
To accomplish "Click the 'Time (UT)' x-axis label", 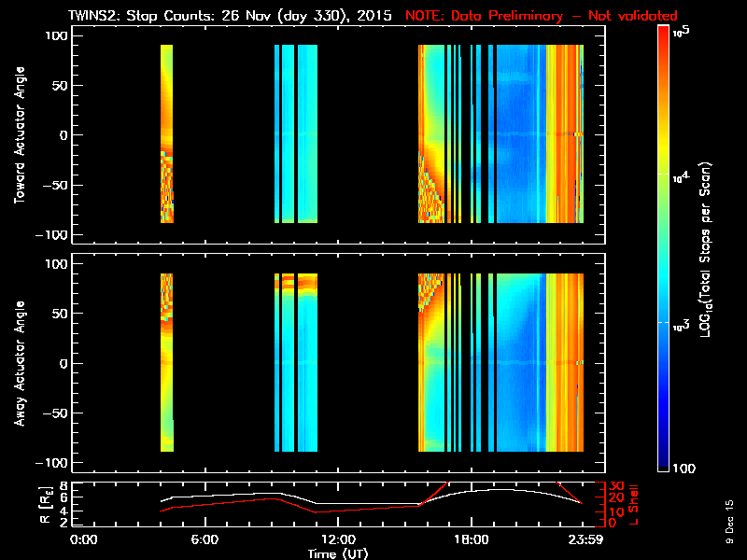I will (339, 553).
